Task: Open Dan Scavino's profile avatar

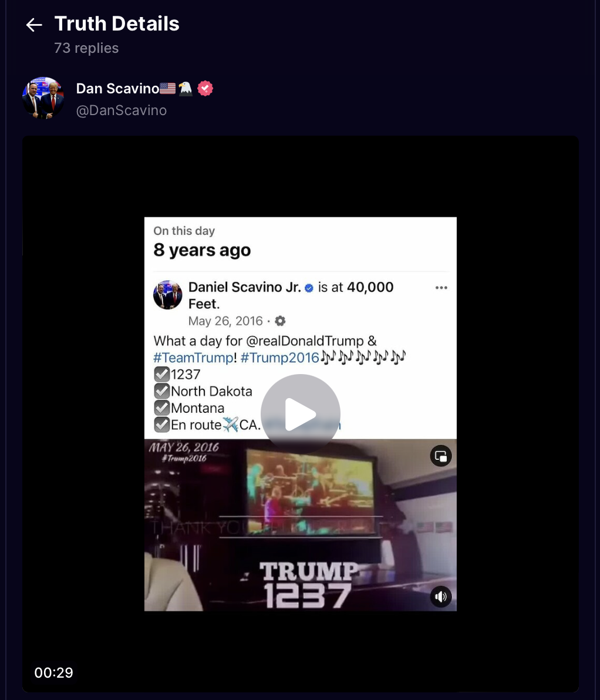Action: (x=43, y=97)
